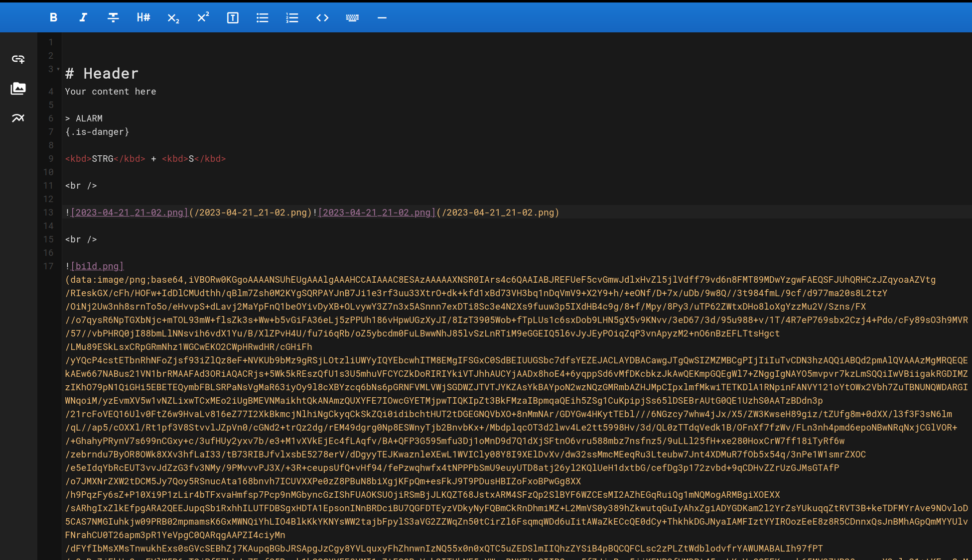This screenshot has width=972, height=560.
Task: Insert inline code formatting
Action: pyautogui.click(x=322, y=18)
